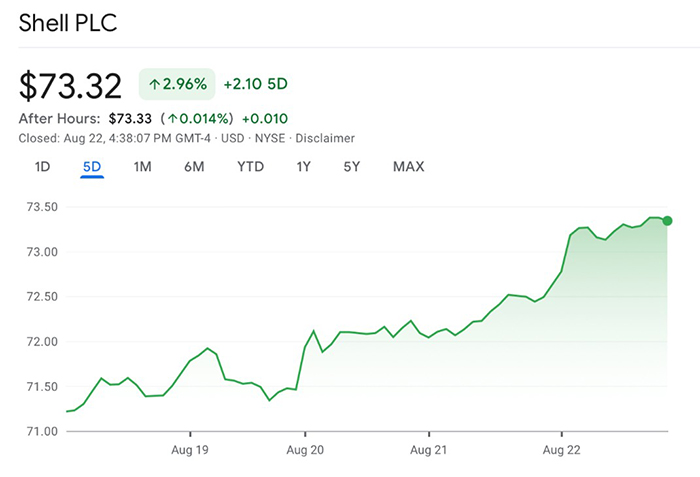Select the 5D time range tab
700x477 pixels.
click(x=92, y=167)
